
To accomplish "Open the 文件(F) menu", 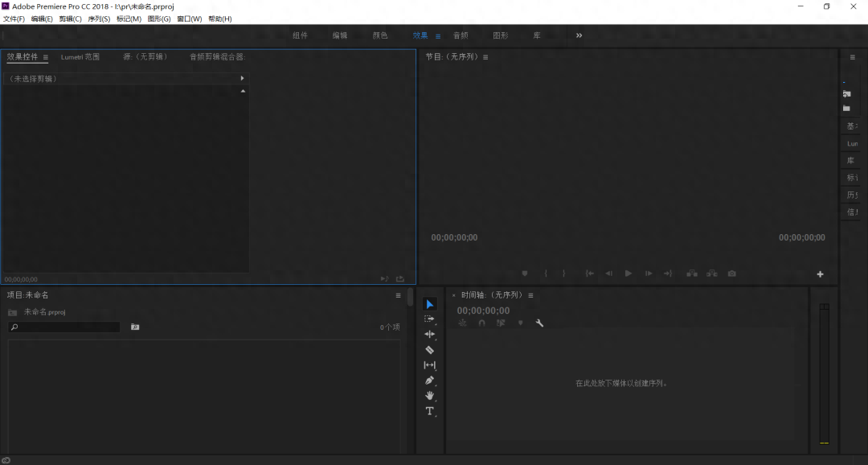I will tap(14, 19).
